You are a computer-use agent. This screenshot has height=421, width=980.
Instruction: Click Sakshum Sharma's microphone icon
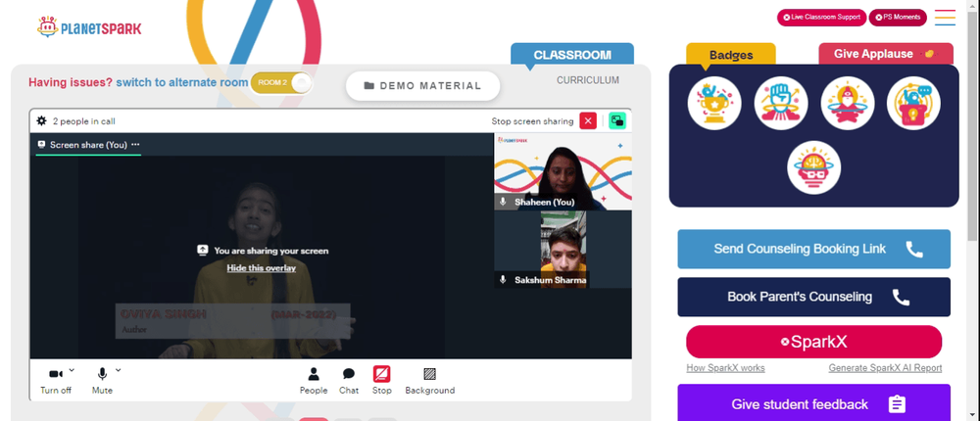pyautogui.click(x=503, y=280)
